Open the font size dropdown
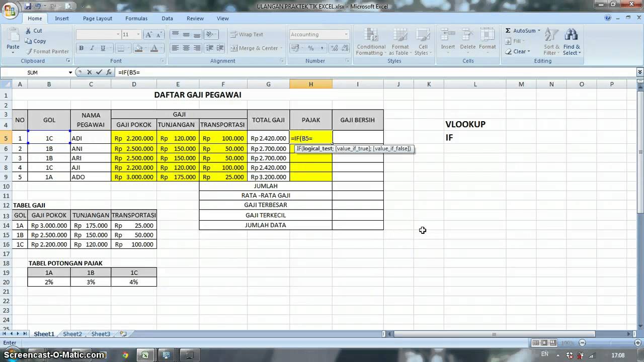This screenshot has width=644, height=362. tap(139, 35)
